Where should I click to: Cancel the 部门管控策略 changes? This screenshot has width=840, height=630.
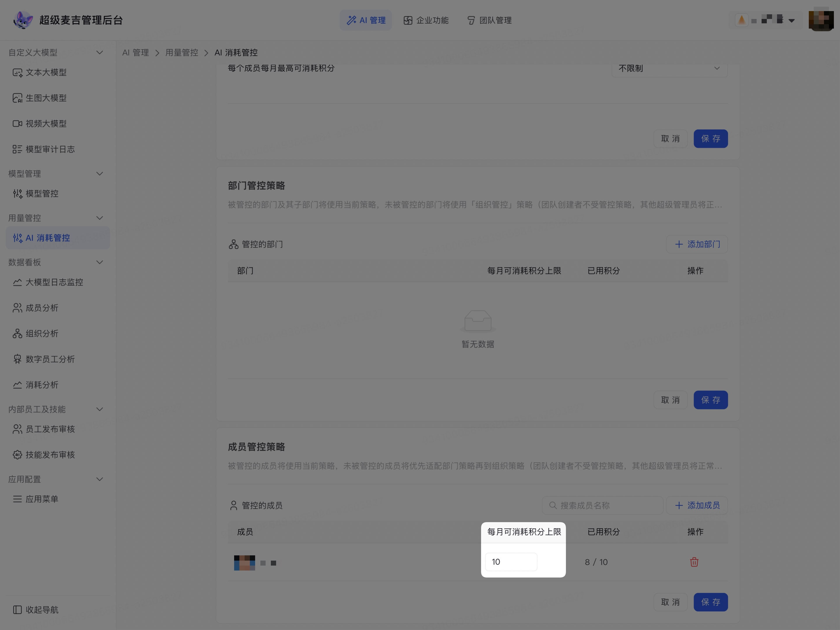coord(670,400)
